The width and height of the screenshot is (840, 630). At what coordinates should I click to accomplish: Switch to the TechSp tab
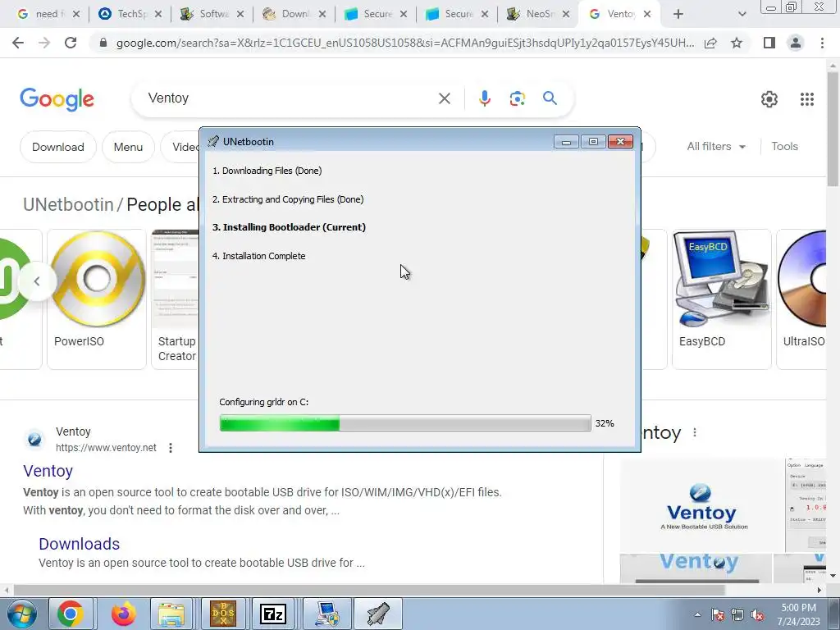click(x=130, y=14)
